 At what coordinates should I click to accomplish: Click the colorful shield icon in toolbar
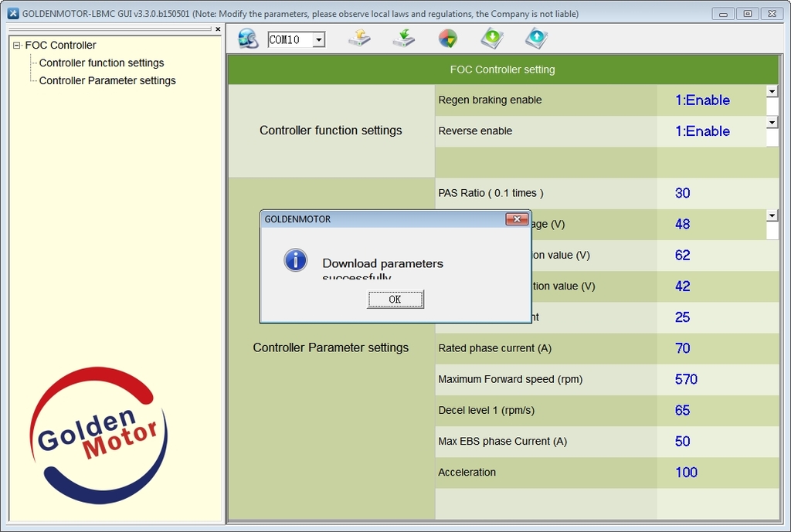(x=447, y=39)
